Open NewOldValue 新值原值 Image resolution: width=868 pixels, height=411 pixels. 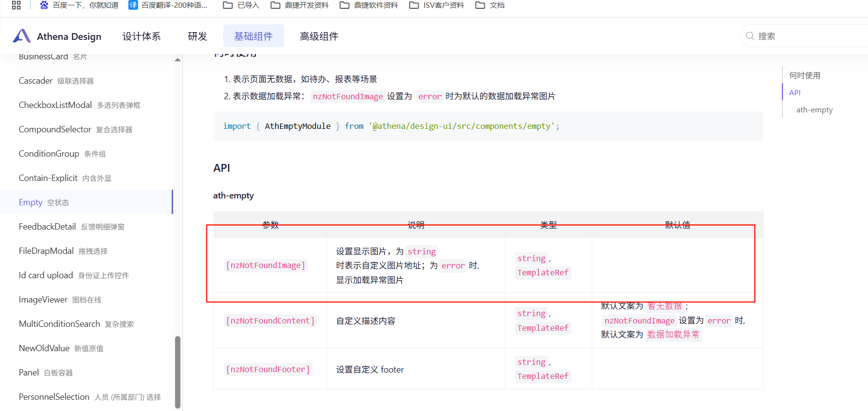click(x=61, y=348)
